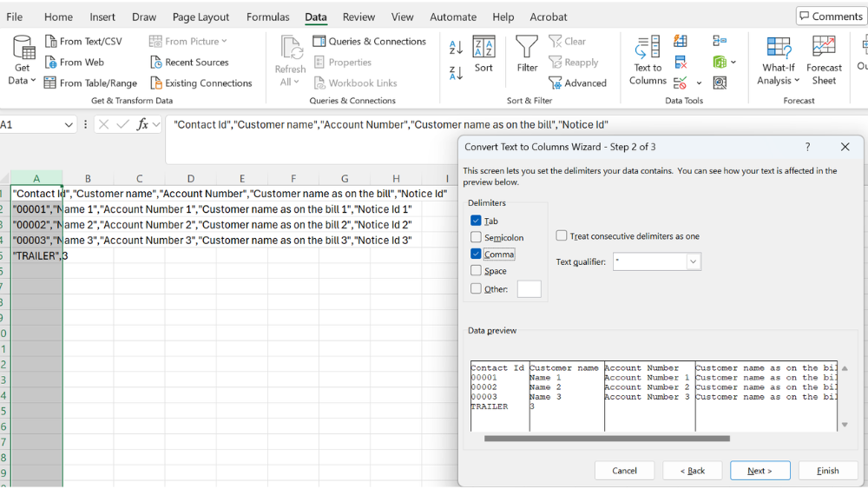Click data preview scroll down arrow
The width and height of the screenshot is (868, 489).
[x=845, y=425]
